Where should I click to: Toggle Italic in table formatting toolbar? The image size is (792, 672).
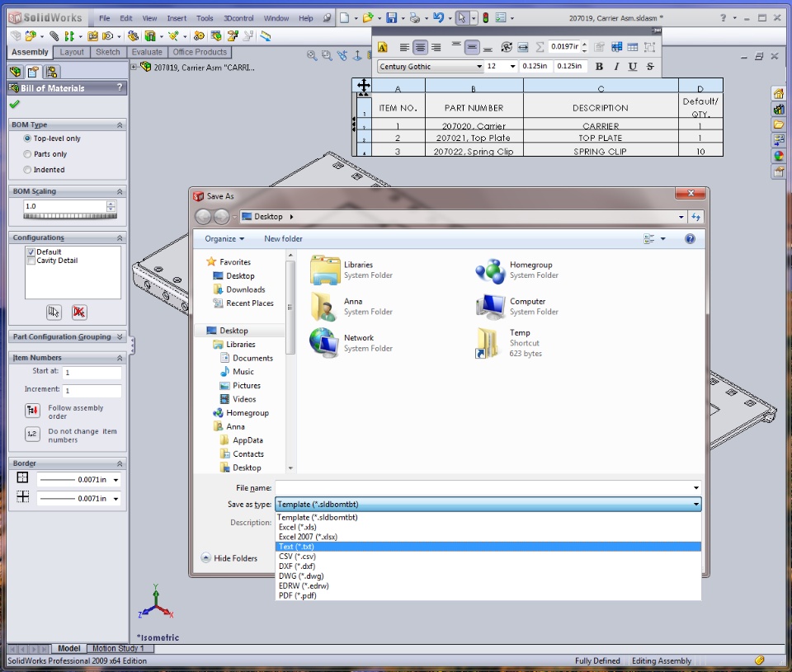616,66
